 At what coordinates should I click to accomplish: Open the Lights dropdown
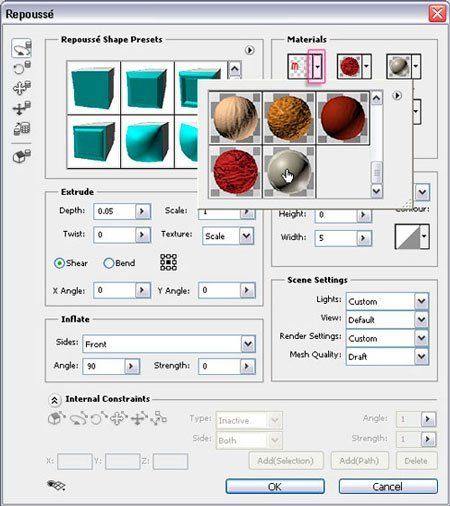(x=421, y=301)
